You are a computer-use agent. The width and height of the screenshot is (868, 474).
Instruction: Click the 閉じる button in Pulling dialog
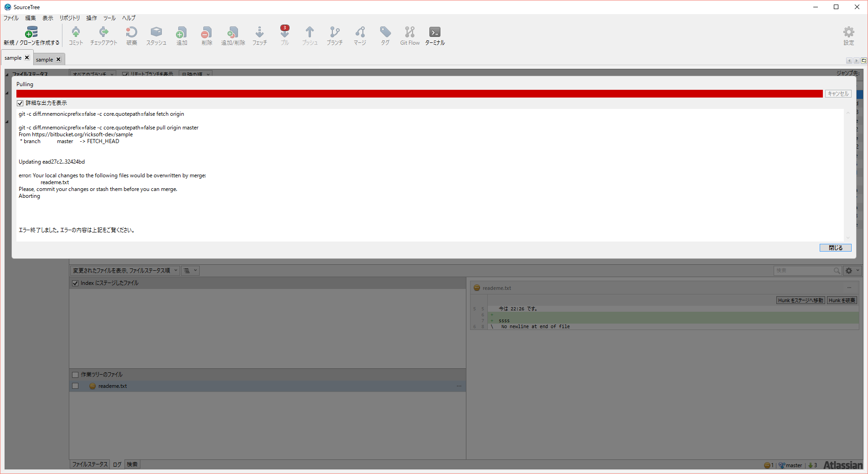(x=835, y=248)
